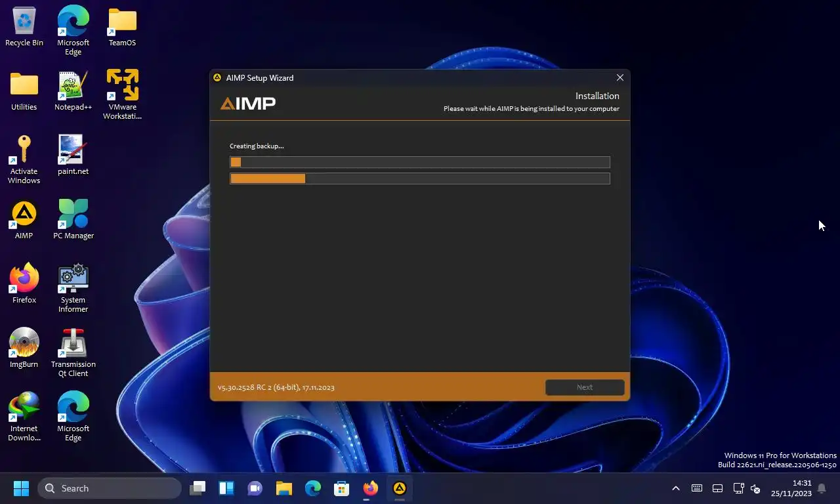Open the Recycle Bin desktop icon
The width and height of the screenshot is (840, 504).
point(24,26)
